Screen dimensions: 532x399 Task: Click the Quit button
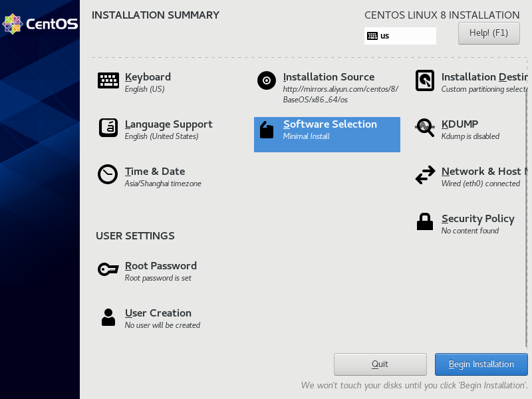tap(380, 364)
